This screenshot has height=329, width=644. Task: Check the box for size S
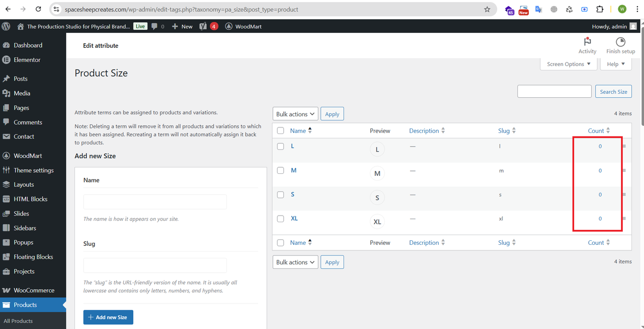pyautogui.click(x=281, y=194)
